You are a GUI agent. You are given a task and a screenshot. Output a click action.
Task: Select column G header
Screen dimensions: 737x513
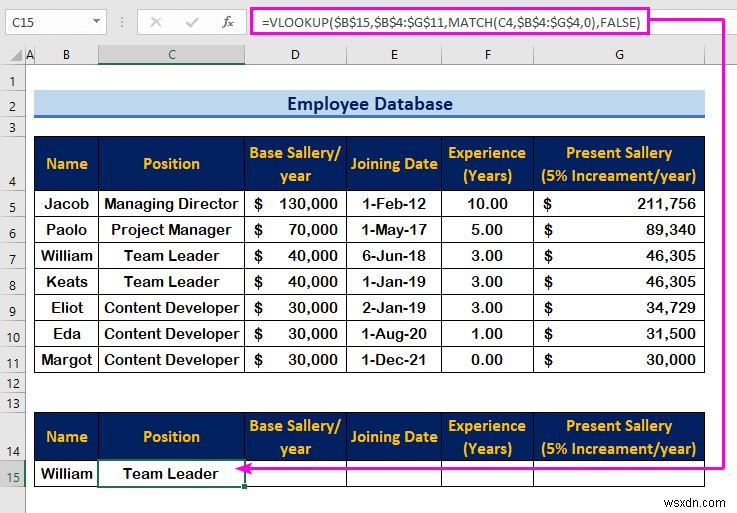(x=619, y=55)
